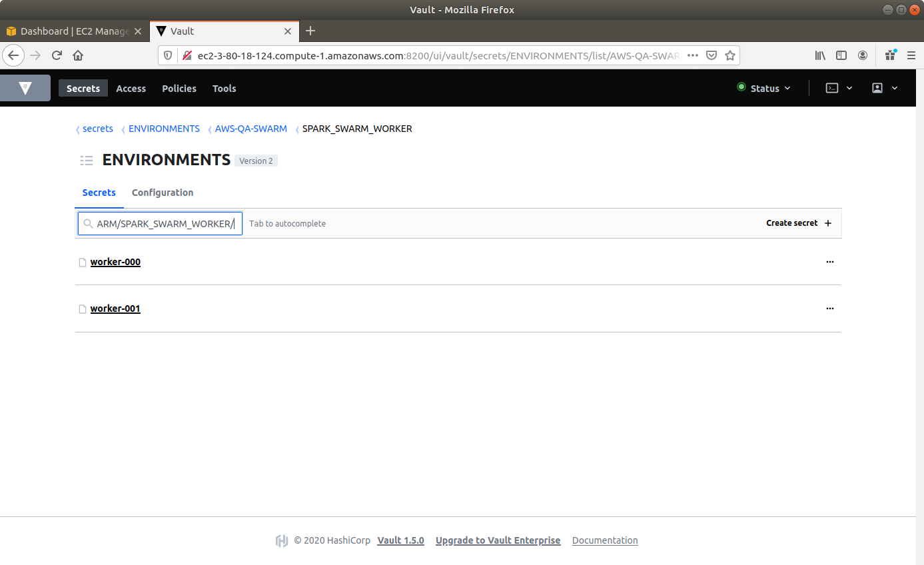Open the Firefox hamburger menu
Viewport: 924px width, 565px height.
click(911, 56)
